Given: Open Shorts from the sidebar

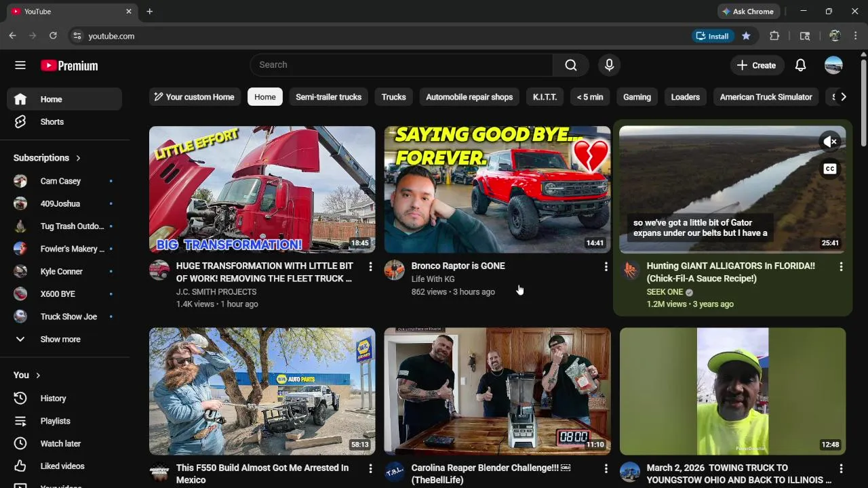Looking at the screenshot, I should (x=64, y=122).
